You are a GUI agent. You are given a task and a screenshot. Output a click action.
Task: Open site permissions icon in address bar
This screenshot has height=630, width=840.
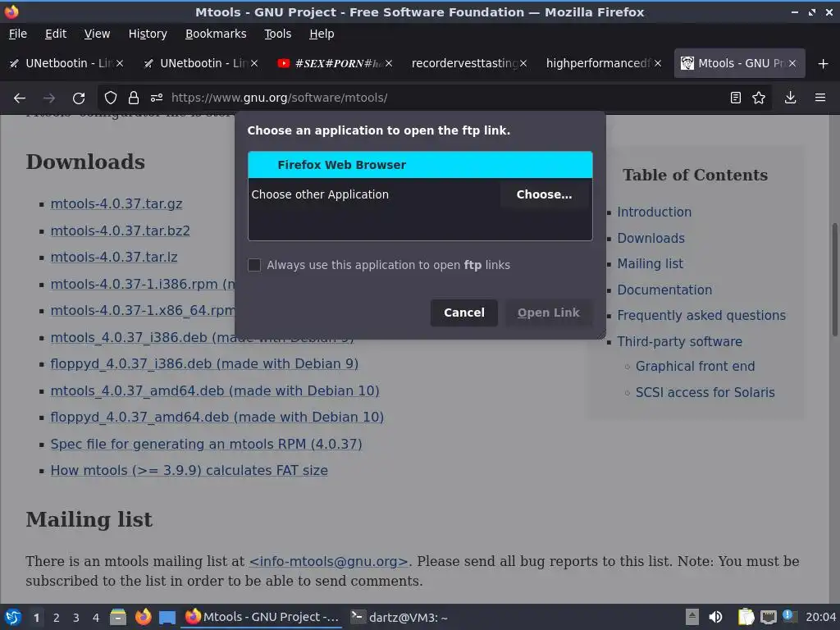point(157,98)
